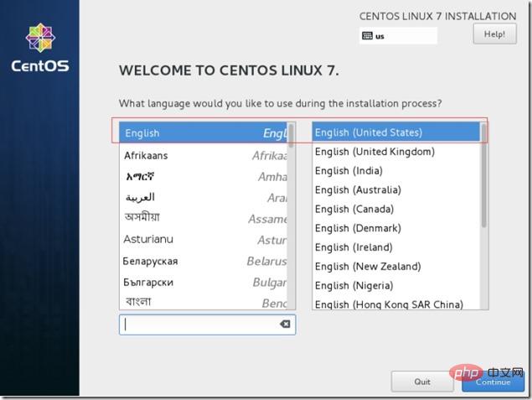
Task: Choose English (Ireland) locale
Action: tap(396, 247)
